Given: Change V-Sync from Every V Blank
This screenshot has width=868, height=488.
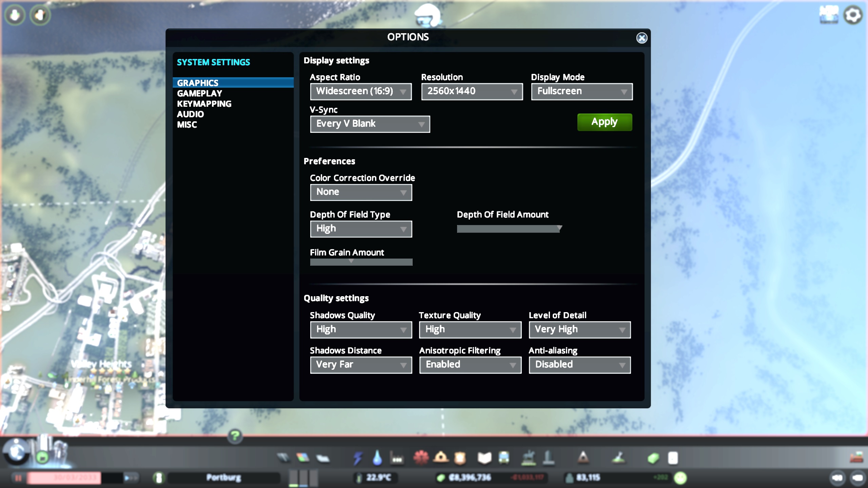Looking at the screenshot, I should [370, 124].
